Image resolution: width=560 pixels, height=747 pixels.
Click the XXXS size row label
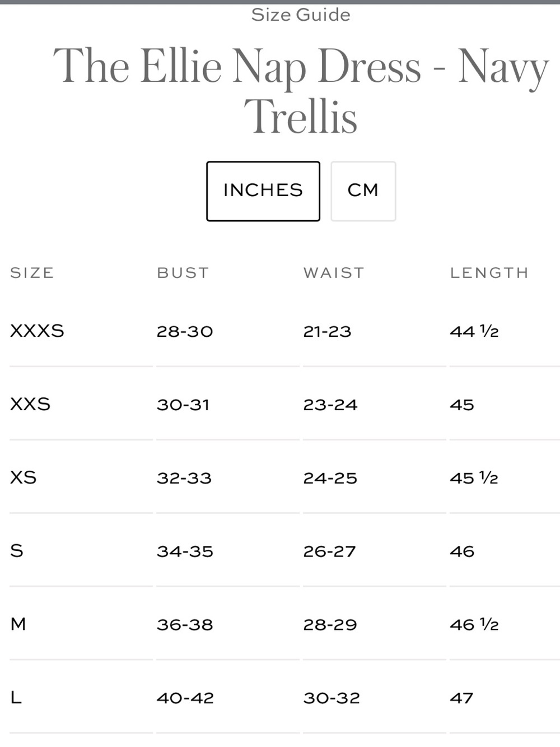click(x=37, y=331)
